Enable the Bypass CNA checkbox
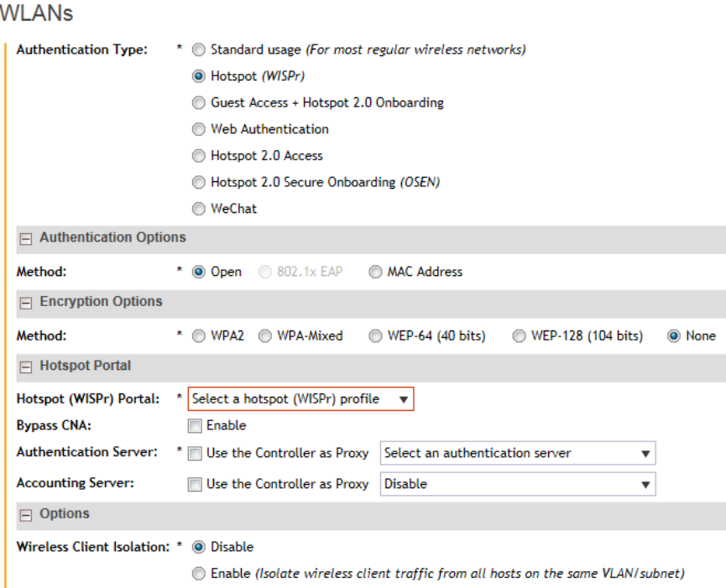 (195, 426)
